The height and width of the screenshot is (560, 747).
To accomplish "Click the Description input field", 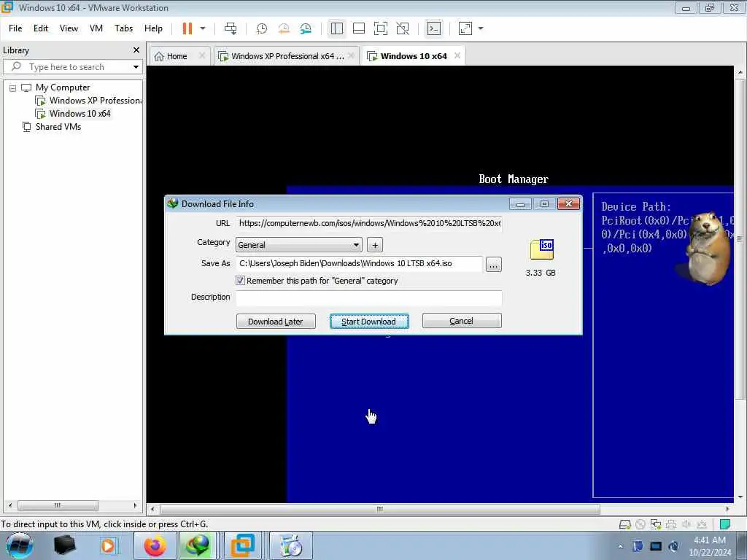I will 368,297.
